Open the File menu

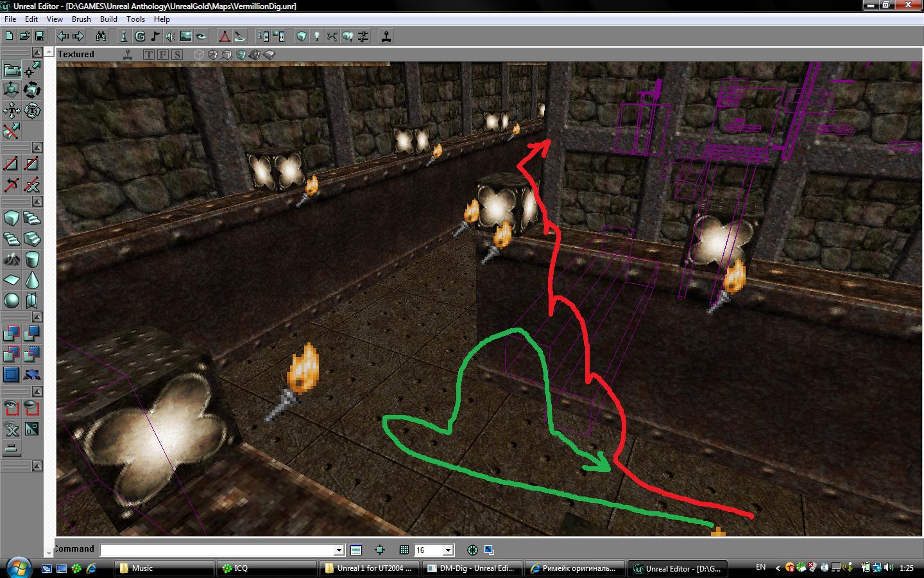[10, 19]
